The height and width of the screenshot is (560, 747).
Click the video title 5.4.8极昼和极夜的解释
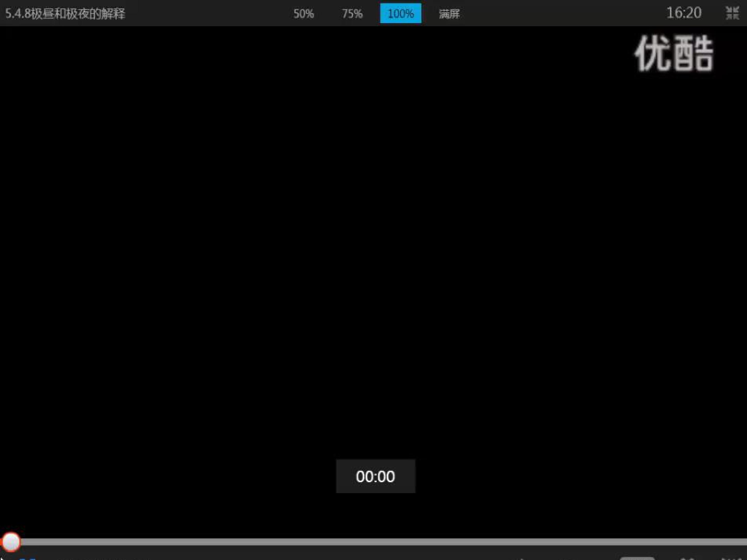click(x=65, y=14)
